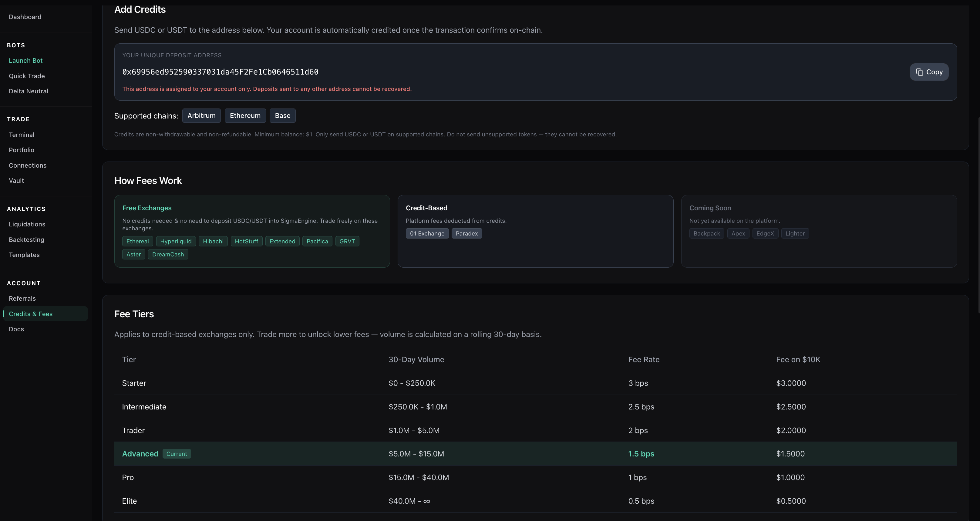Click the Arbitrum chain chip

[x=201, y=115]
